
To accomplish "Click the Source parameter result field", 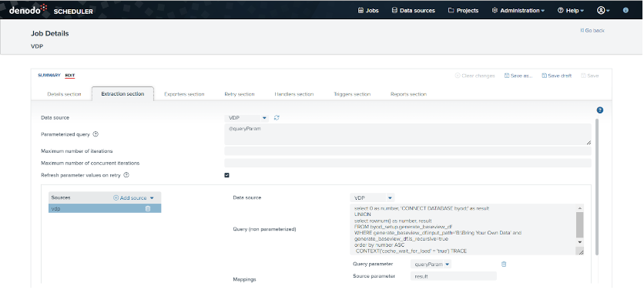I will pos(454,276).
